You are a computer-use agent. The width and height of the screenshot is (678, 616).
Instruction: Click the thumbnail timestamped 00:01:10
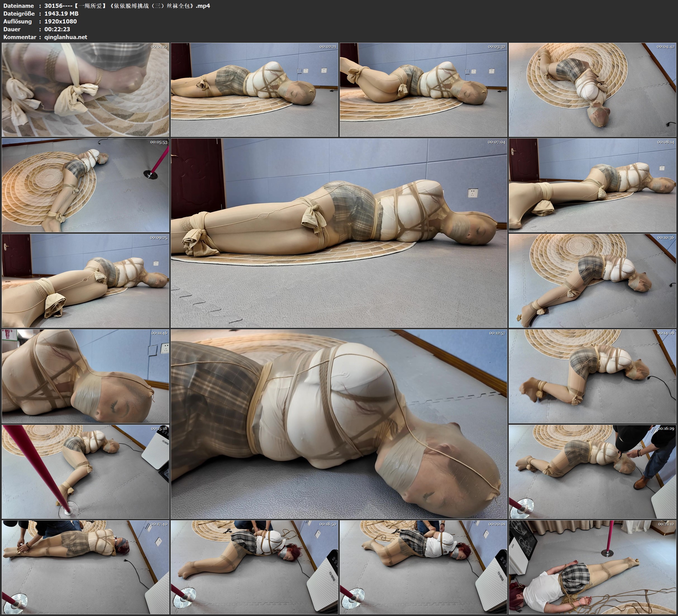[85, 90]
